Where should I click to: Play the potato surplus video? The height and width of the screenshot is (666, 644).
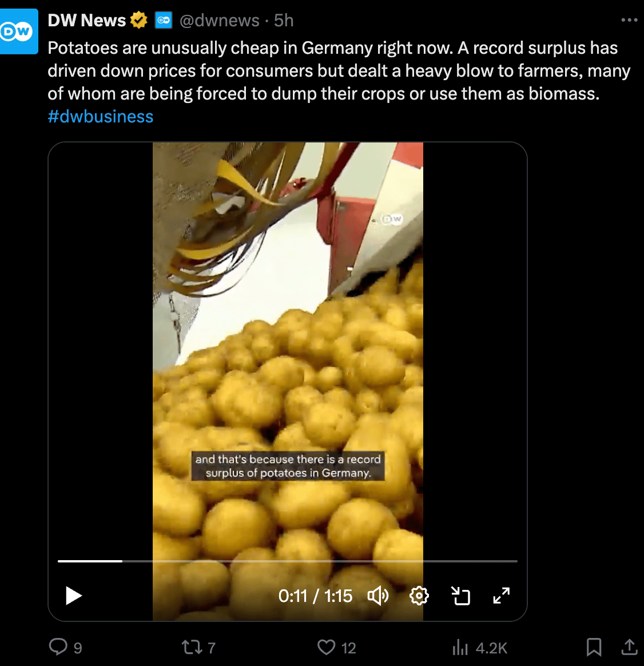[74, 596]
